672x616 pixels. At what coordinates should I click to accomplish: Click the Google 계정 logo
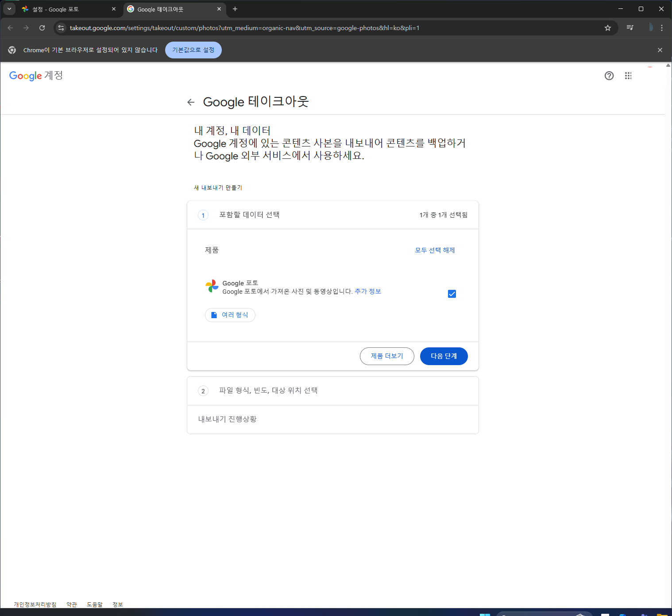coord(36,76)
